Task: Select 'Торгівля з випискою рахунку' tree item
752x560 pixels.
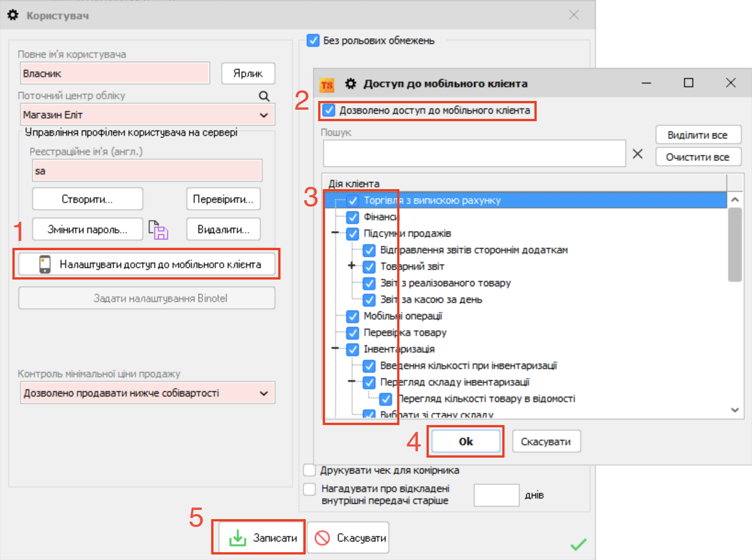Action: (432, 201)
